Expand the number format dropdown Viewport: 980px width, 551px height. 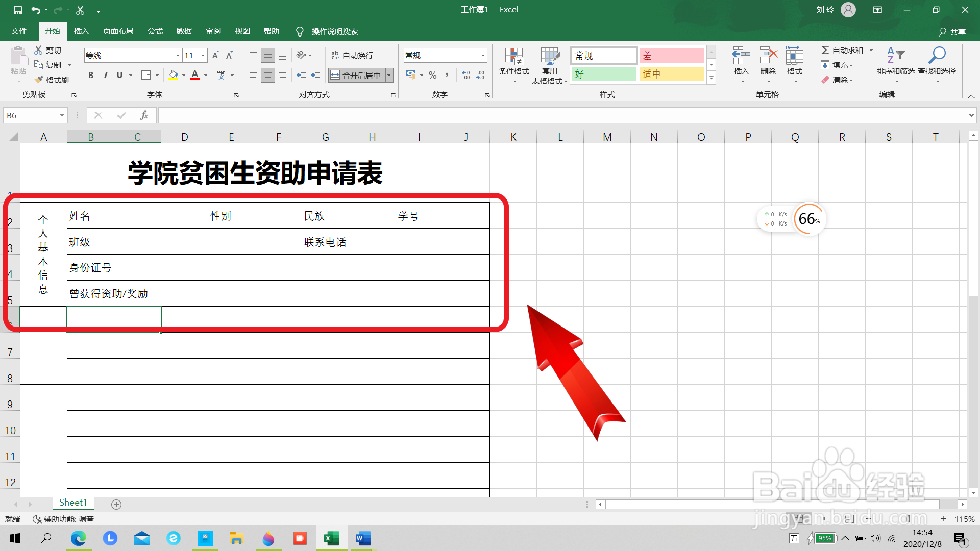[482, 55]
